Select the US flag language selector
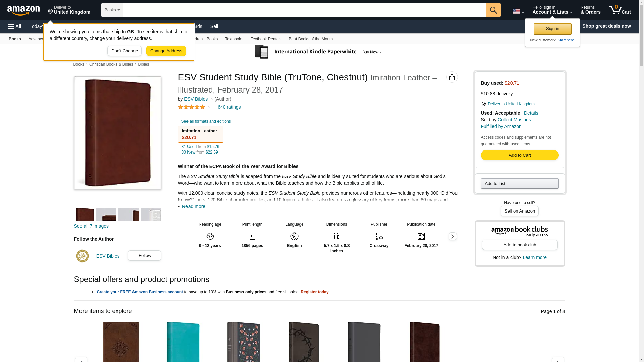The height and width of the screenshot is (362, 644). click(518, 11)
